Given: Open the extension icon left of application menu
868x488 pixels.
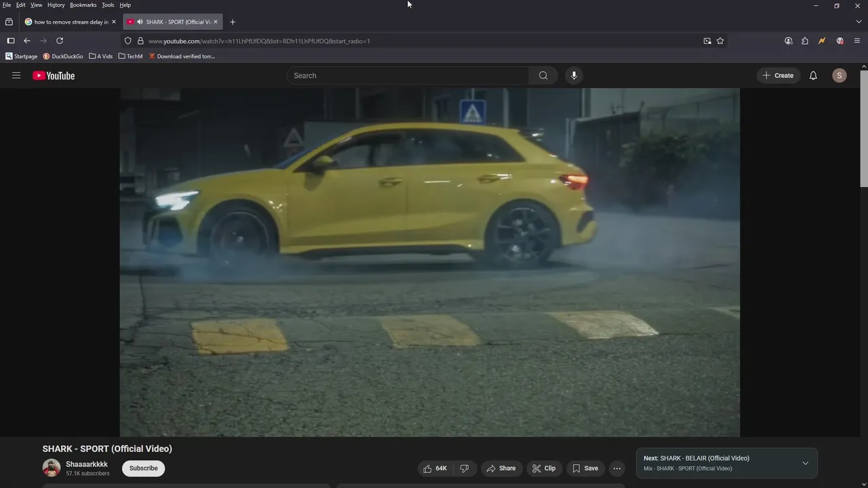Looking at the screenshot, I should pos(840,41).
